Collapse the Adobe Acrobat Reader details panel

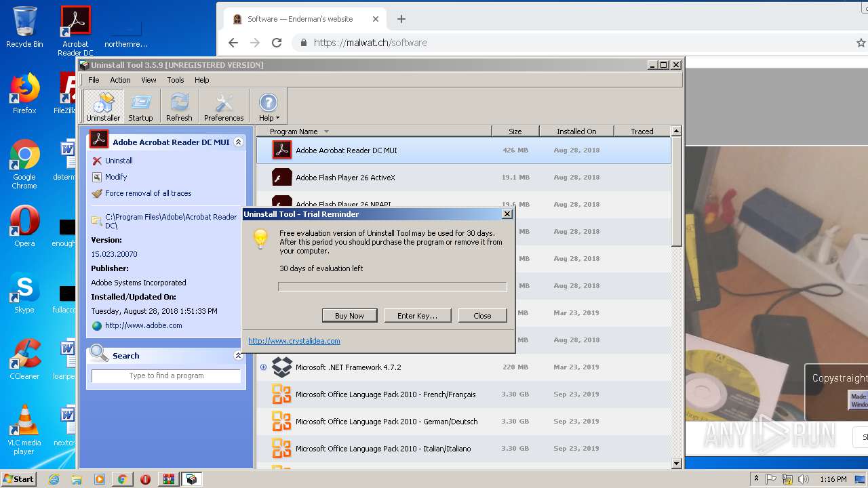pos(238,142)
